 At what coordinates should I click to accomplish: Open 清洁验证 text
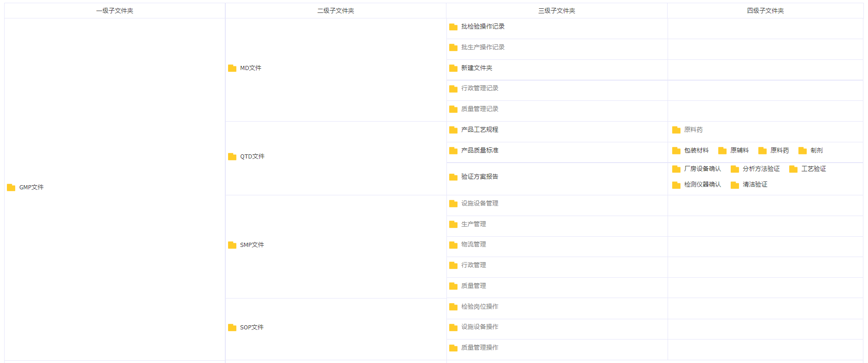tap(755, 184)
